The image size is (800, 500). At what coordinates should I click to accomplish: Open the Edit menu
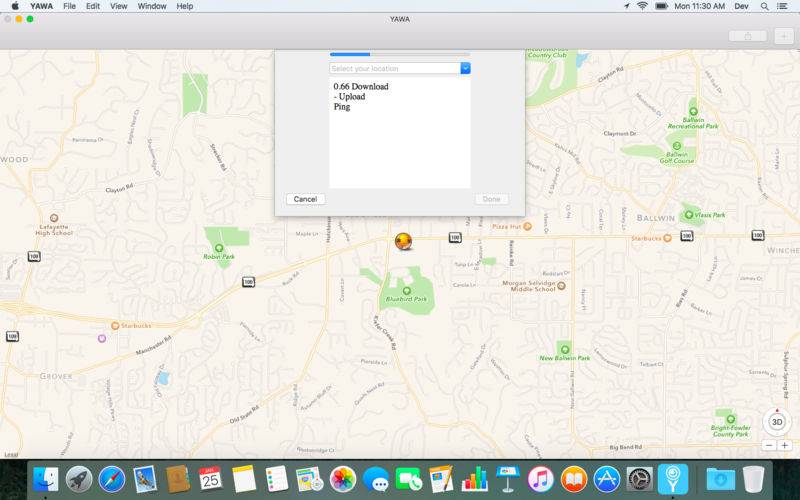[x=93, y=6]
